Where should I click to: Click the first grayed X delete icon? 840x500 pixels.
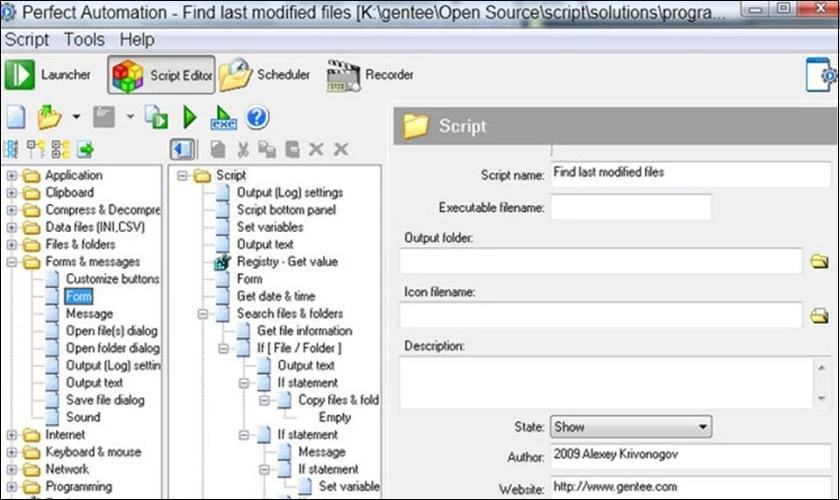coord(316,150)
